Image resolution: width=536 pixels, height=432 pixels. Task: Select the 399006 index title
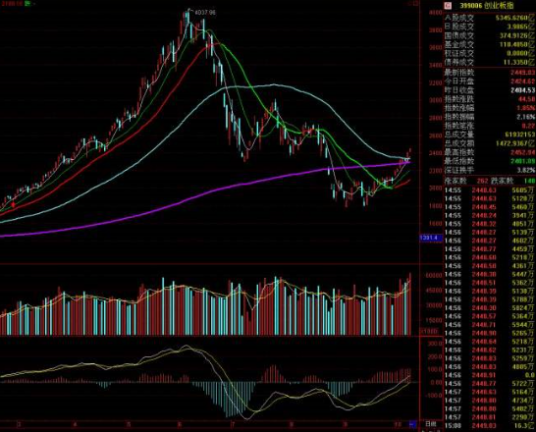point(486,6)
